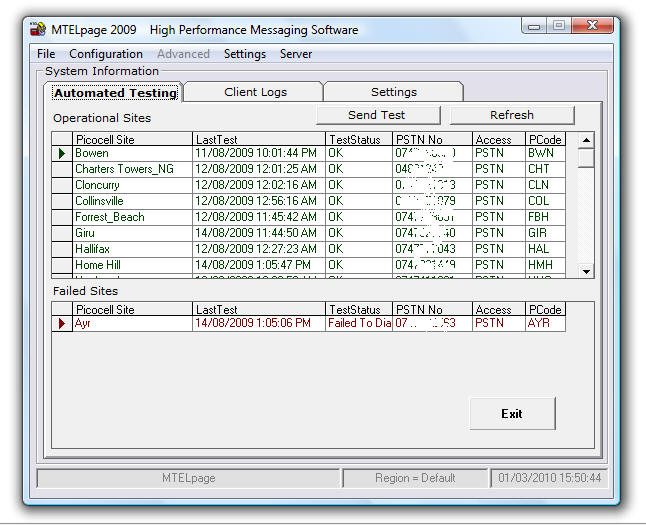Select the Hallifax site cell
The width and height of the screenshot is (646, 525).
point(132,250)
